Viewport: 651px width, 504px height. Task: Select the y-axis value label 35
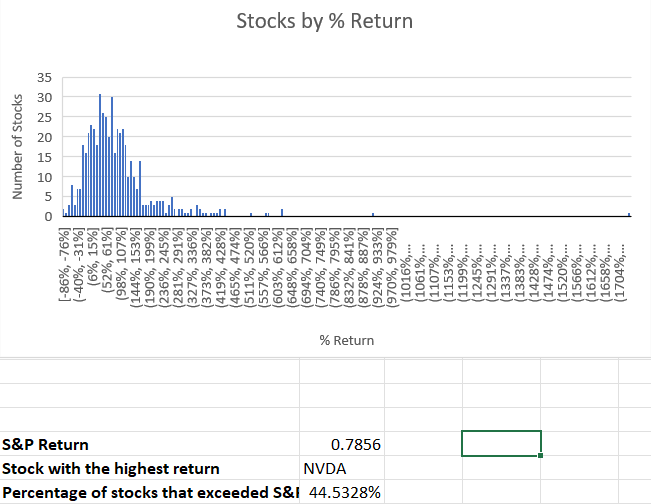click(x=43, y=77)
